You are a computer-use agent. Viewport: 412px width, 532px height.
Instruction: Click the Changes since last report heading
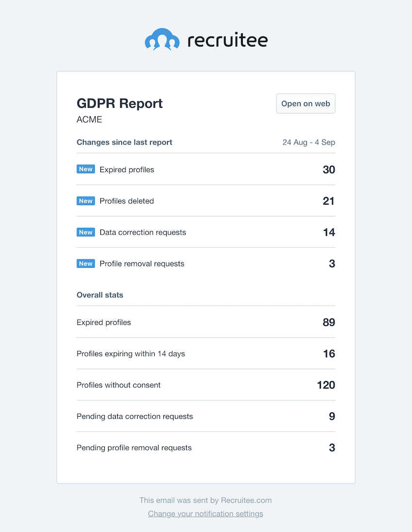(124, 142)
